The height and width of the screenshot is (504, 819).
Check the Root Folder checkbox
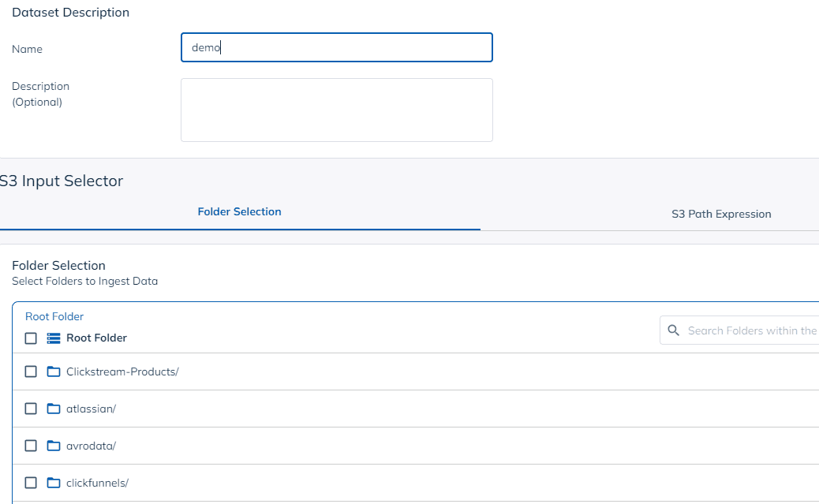pyautogui.click(x=31, y=338)
